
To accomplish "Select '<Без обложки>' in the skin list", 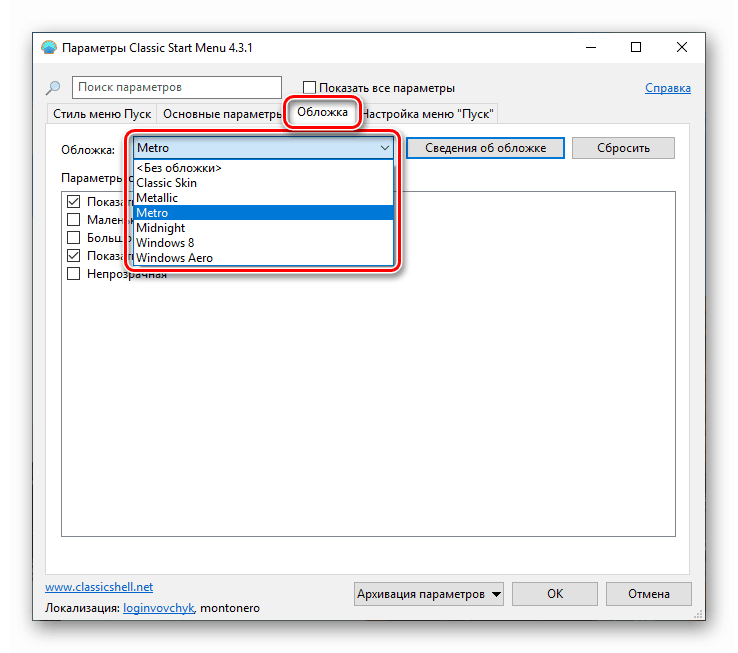I will (x=264, y=168).
